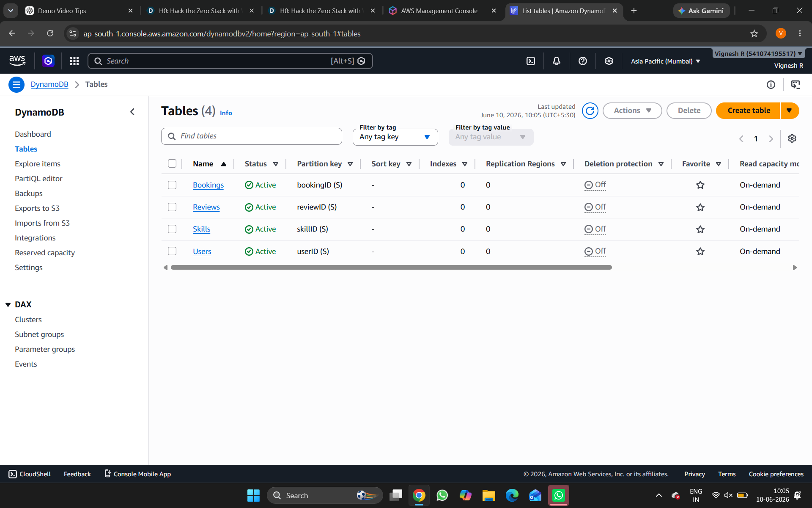Open the AWS home logo
This screenshot has height=508, width=812.
pos(17,61)
